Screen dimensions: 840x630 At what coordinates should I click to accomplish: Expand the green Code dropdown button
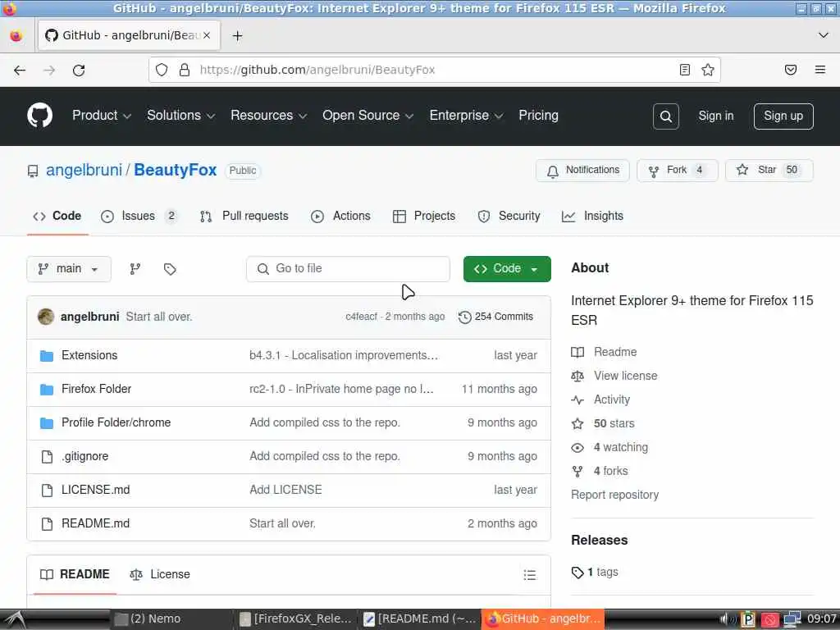pos(507,269)
